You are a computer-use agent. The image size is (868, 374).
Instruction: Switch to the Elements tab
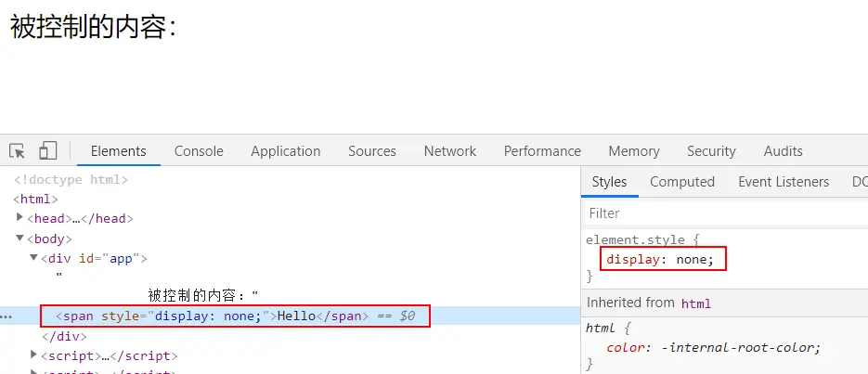(x=119, y=151)
